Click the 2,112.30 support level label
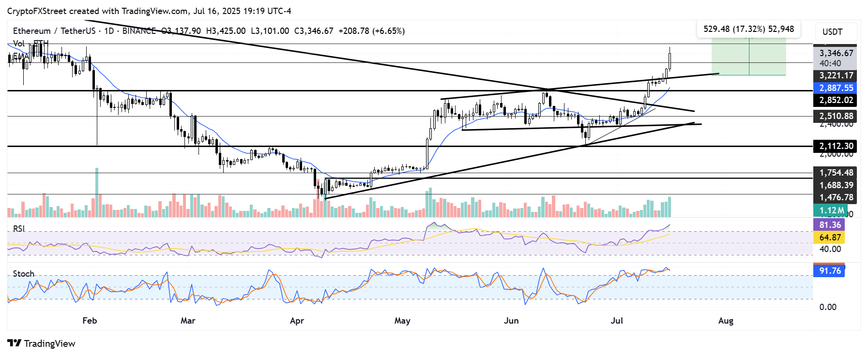 coord(836,146)
